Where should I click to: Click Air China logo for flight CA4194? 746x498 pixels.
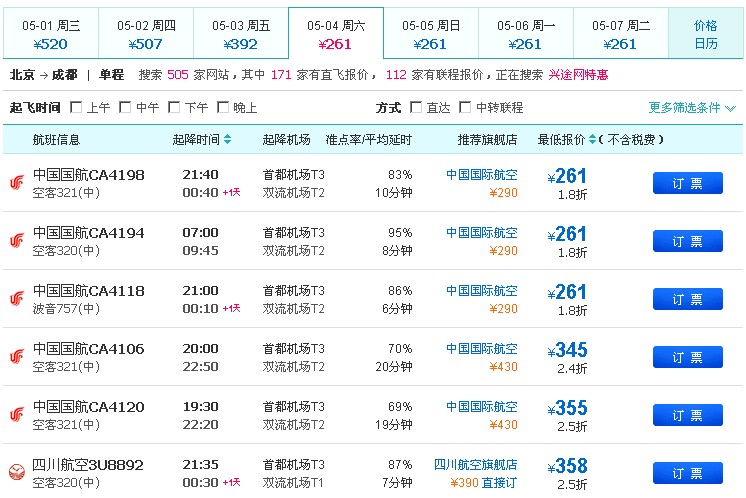[17, 241]
